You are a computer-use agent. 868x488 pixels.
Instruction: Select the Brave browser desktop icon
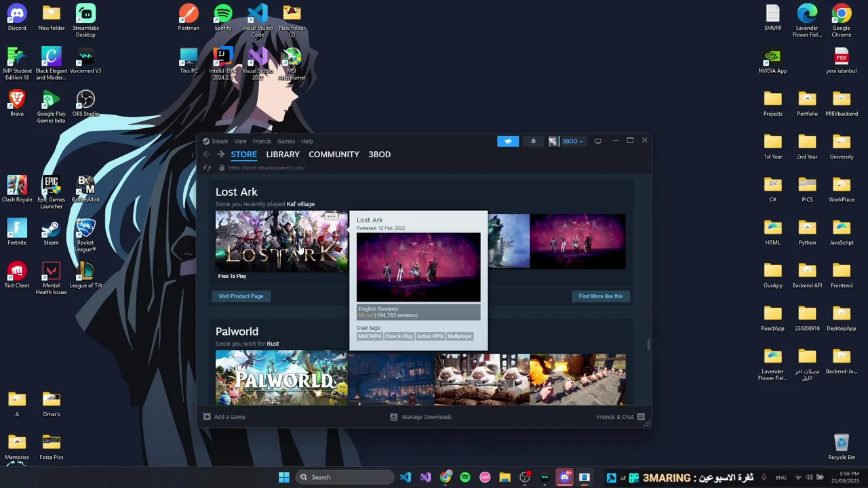(x=17, y=104)
